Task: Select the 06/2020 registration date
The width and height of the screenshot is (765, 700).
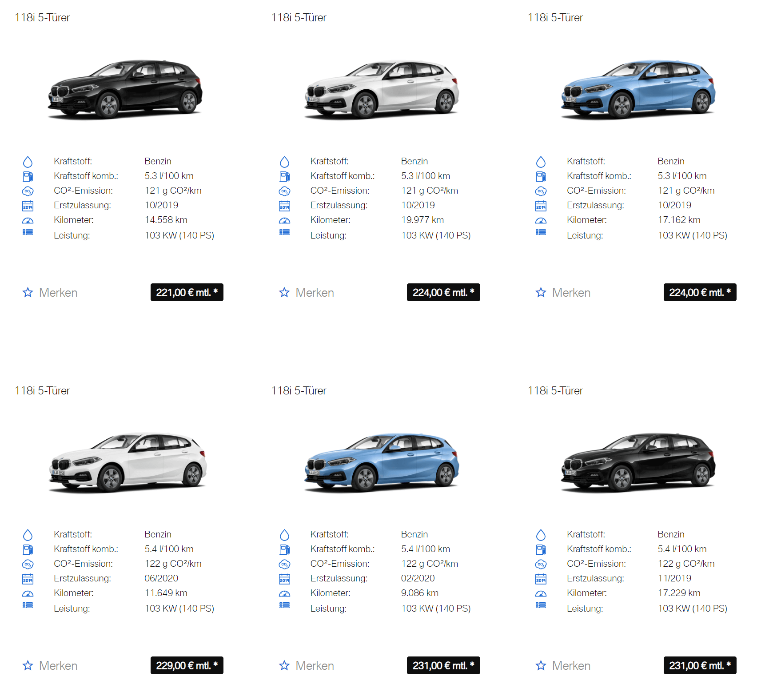Action: 161,578
